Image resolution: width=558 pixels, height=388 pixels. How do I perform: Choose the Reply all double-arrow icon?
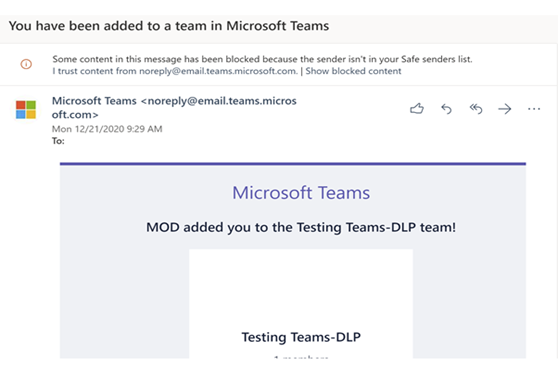pos(476,109)
